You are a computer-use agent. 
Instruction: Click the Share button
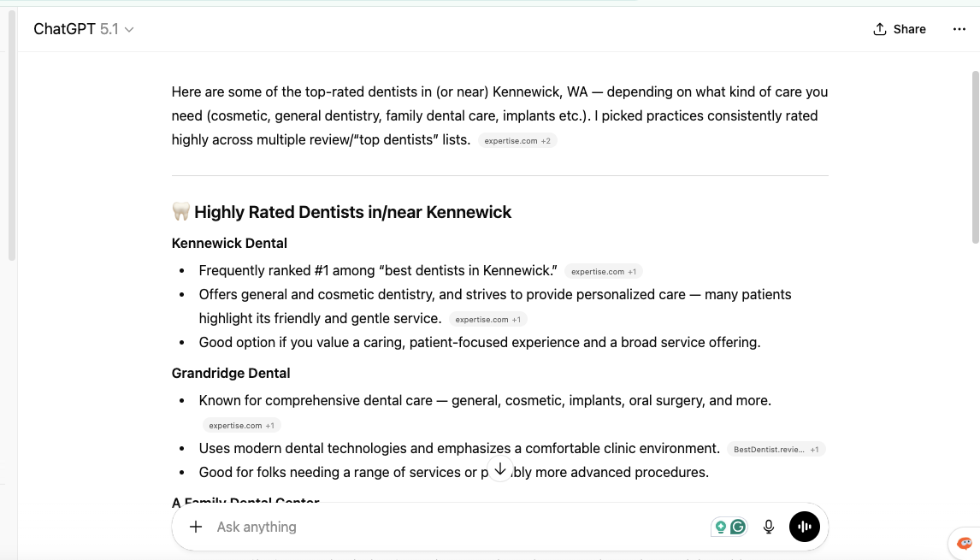(909, 28)
